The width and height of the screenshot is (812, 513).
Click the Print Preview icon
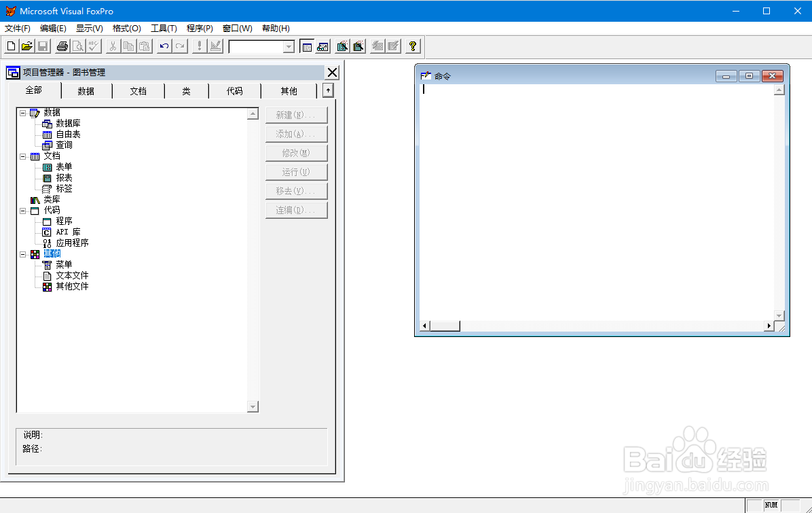(77, 46)
